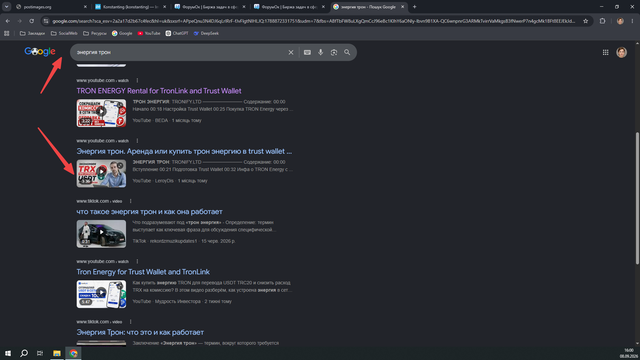This screenshot has height=360, width=640.
Task: View site information for google.com
Action: (46, 21)
